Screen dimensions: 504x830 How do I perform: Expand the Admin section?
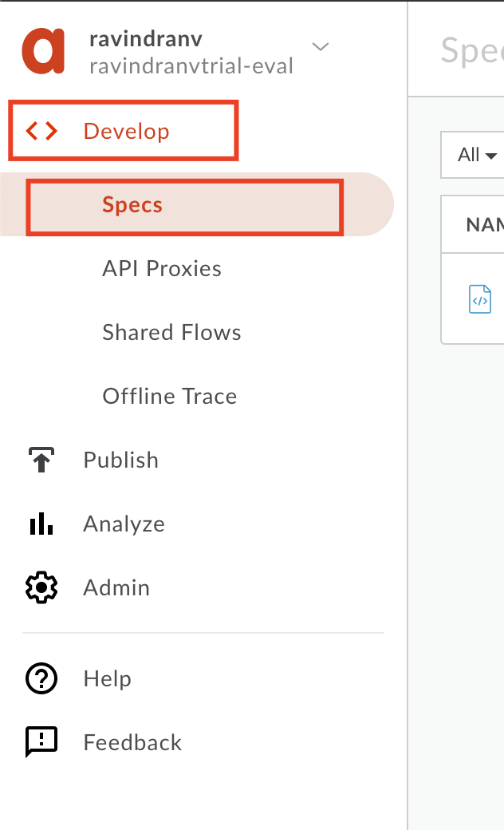[x=116, y=588]
